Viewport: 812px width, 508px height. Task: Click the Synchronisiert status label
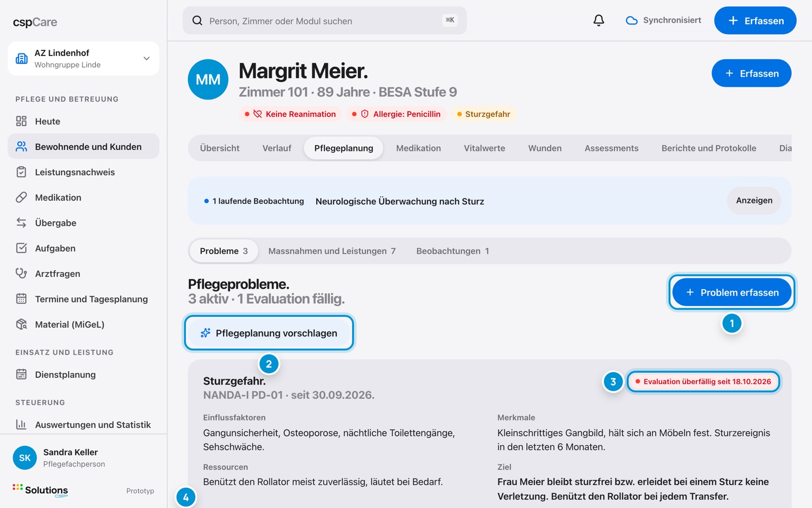tap(672, 20)
